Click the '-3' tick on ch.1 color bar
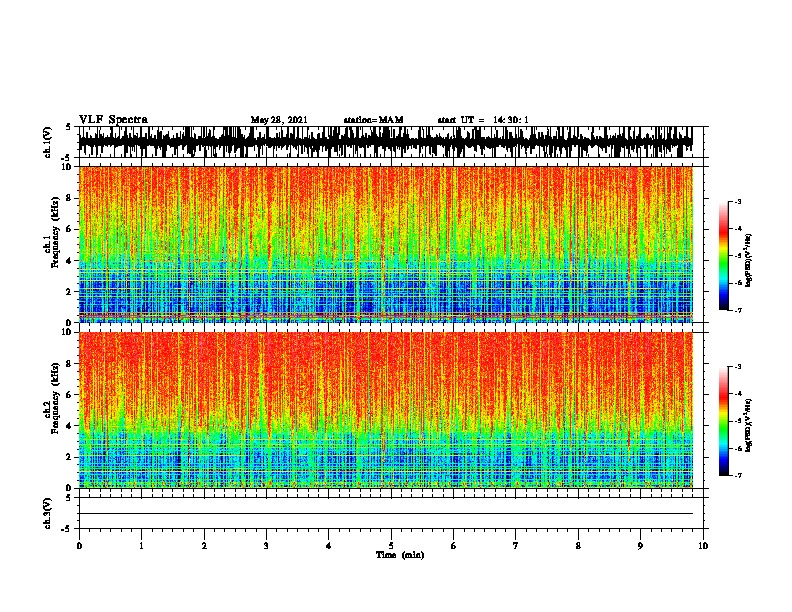Viewport: 792px width, 612px height. tap(737, 201)
